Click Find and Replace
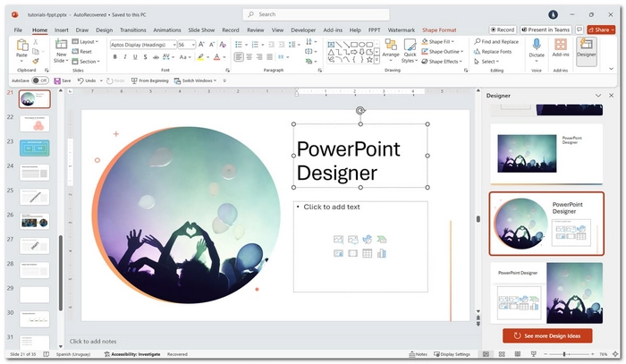The height and width of the screenshot is (364, 626). pos(496,41)
